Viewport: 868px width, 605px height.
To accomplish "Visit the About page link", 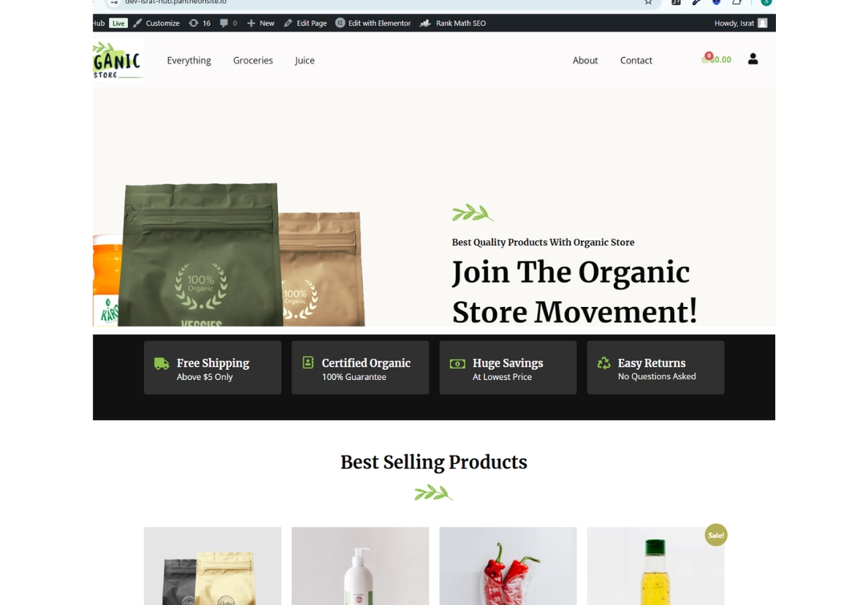I will (x=585, y=61).
